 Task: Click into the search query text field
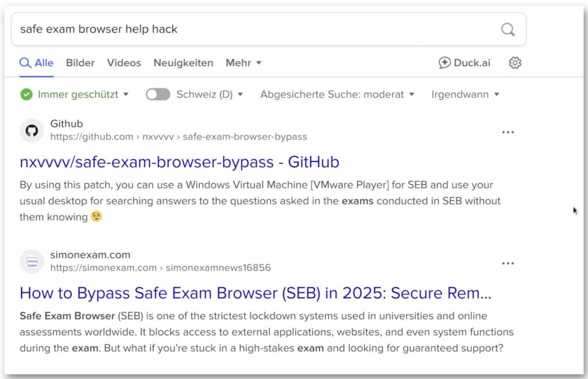pyautogui.click(x=255, y=29)
